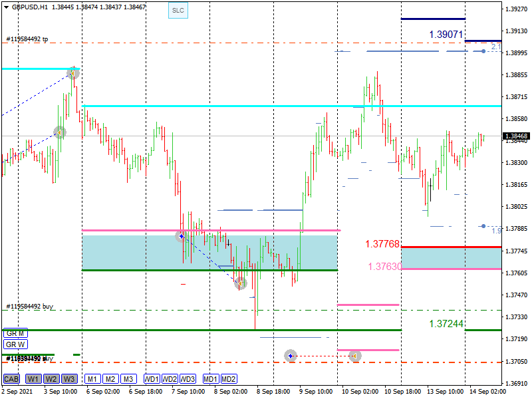Switch off the W3 level button

tap(69, 379)
